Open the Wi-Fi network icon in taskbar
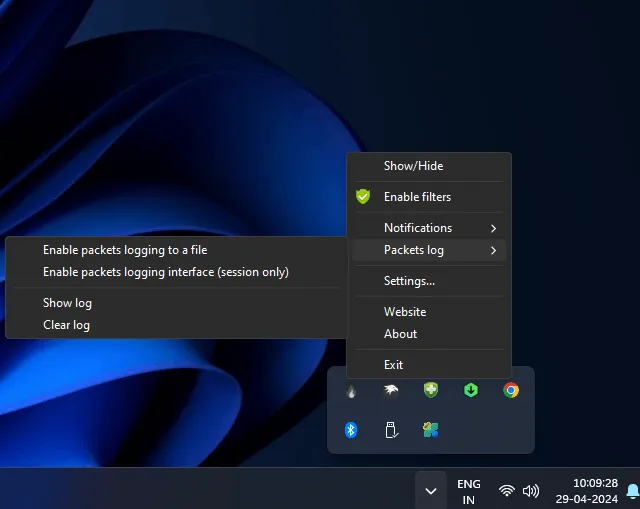The height and width of the screenshot is (509, 640). 506,491
